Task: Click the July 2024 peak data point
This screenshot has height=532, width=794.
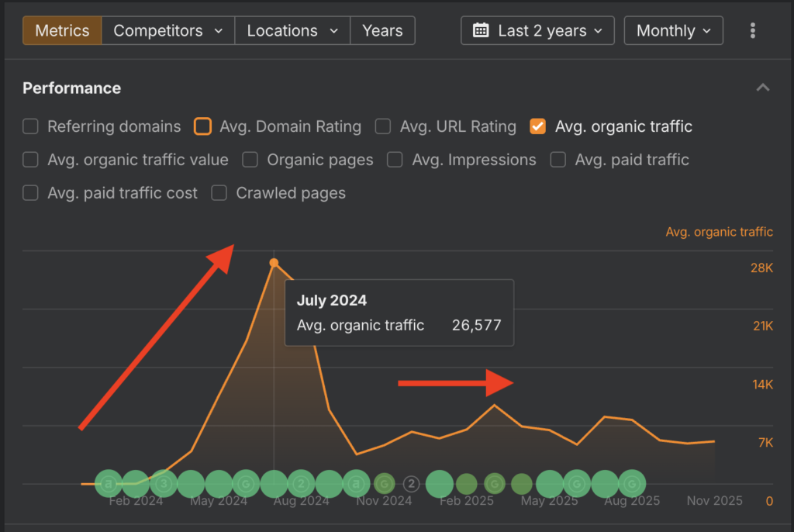Action: (x=274, y=263)
